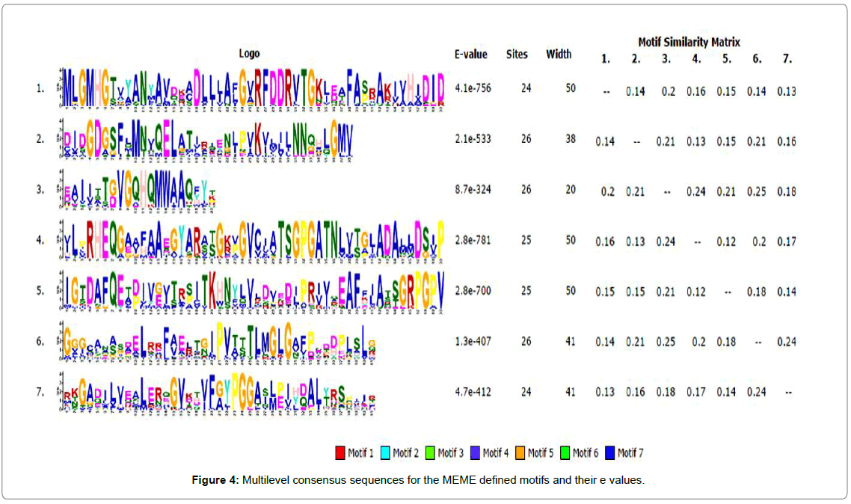Click the Logo column header
851x504 pixels.
[250, 54]
